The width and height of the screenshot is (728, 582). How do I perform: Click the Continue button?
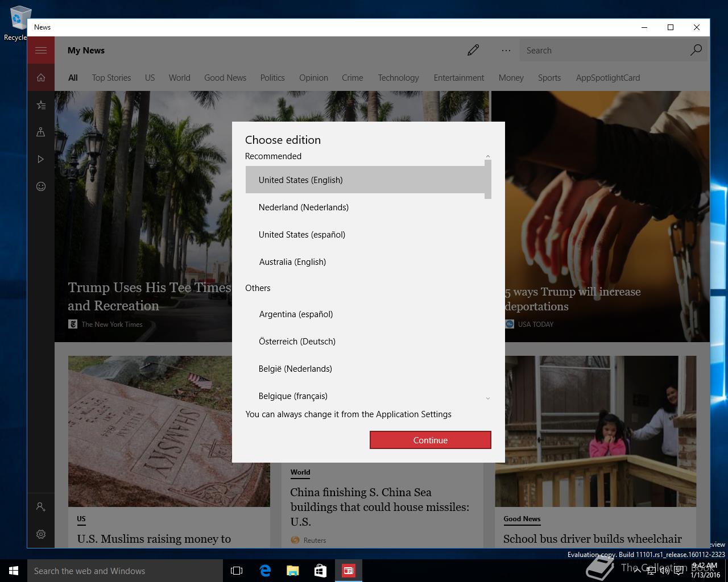(431, 440)
